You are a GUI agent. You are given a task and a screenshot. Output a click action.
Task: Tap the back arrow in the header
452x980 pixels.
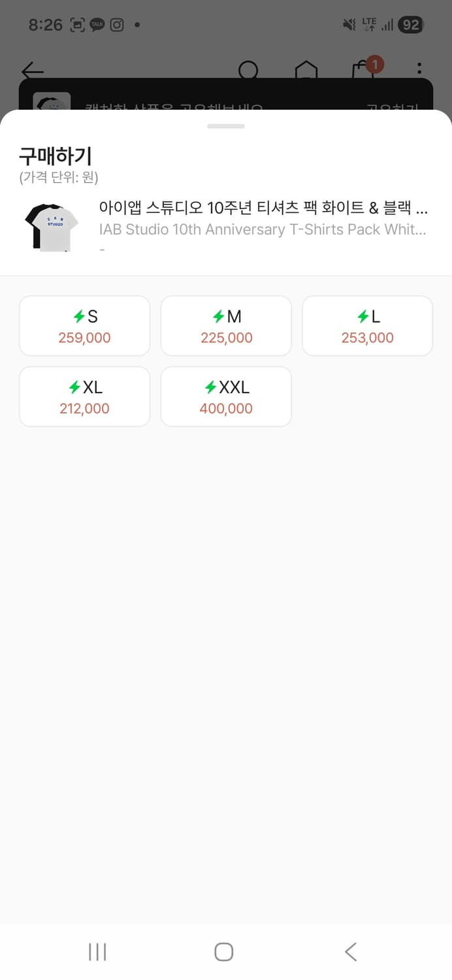pos(32,71)
